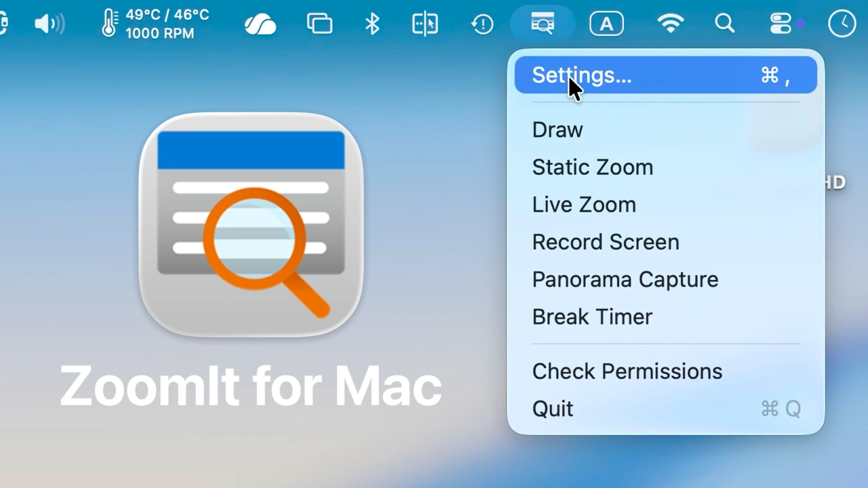Click the split-screen cursor icon
The height and width of the screenshot is (488, 868).
click(425, 24)
